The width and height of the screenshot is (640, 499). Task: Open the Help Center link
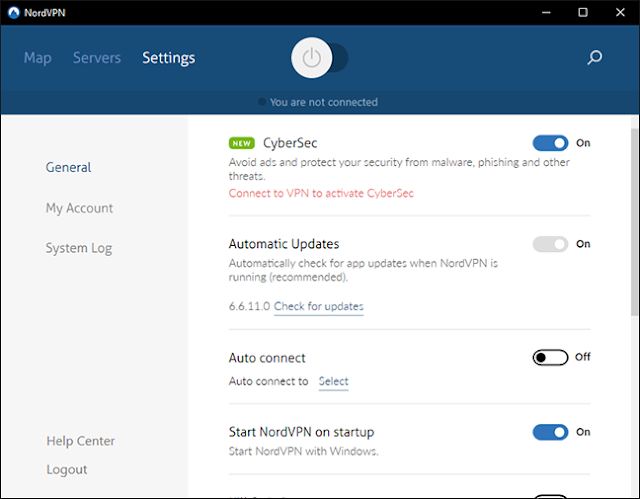80,441
